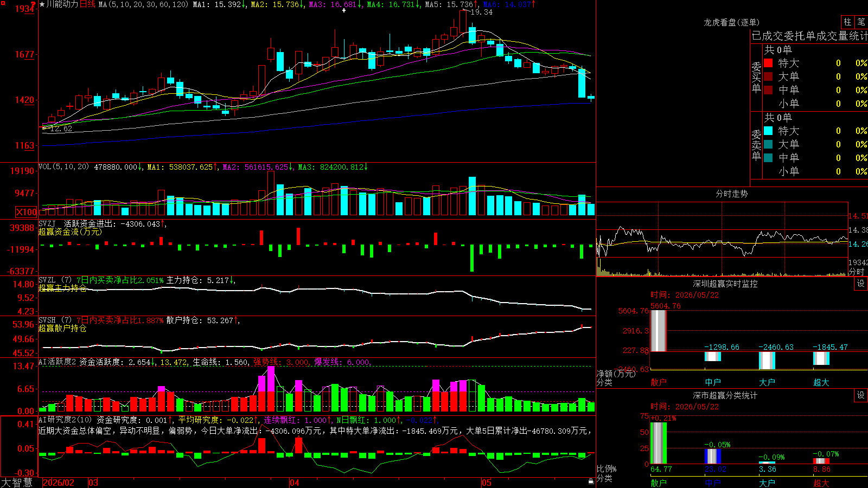Click the star icon beside 川能动力

tap(42, 4)
